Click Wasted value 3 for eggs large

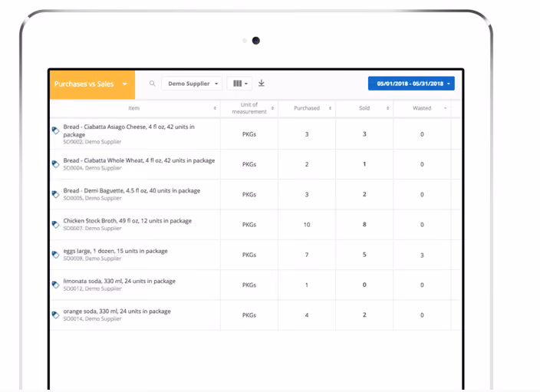(422, 255)
